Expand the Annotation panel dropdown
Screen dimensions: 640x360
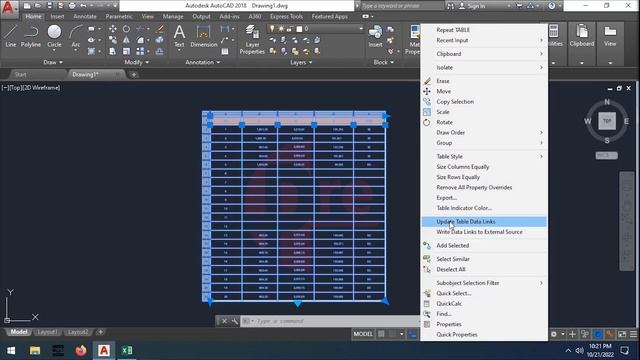click(203, 62)
